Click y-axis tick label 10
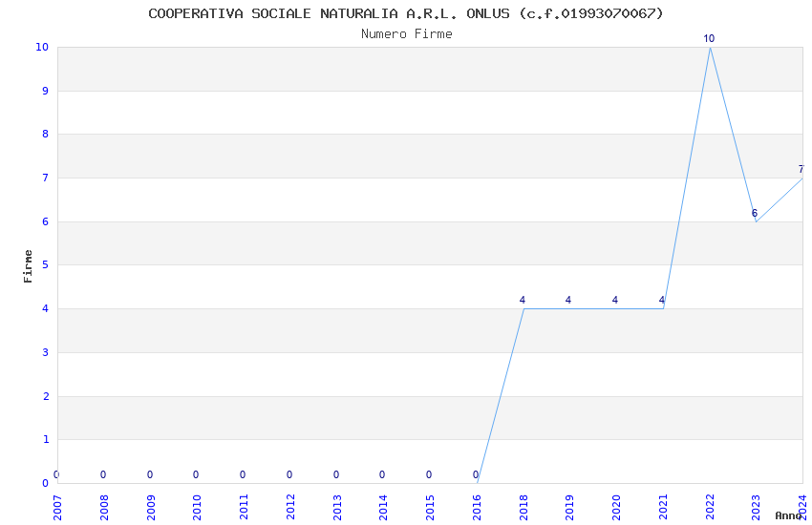 42,47
